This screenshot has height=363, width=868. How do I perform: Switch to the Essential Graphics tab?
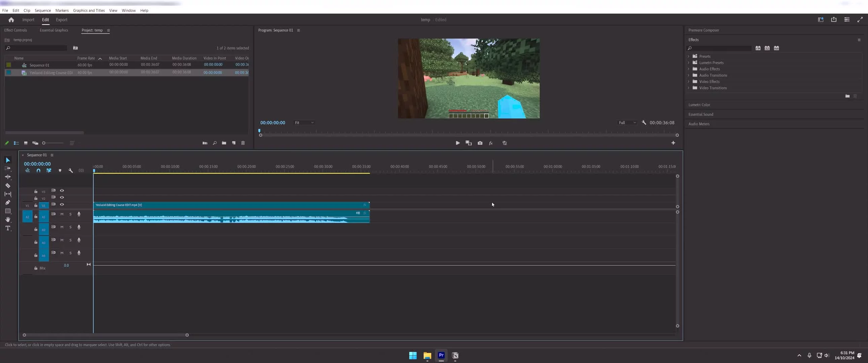click(x=54, y=30)
